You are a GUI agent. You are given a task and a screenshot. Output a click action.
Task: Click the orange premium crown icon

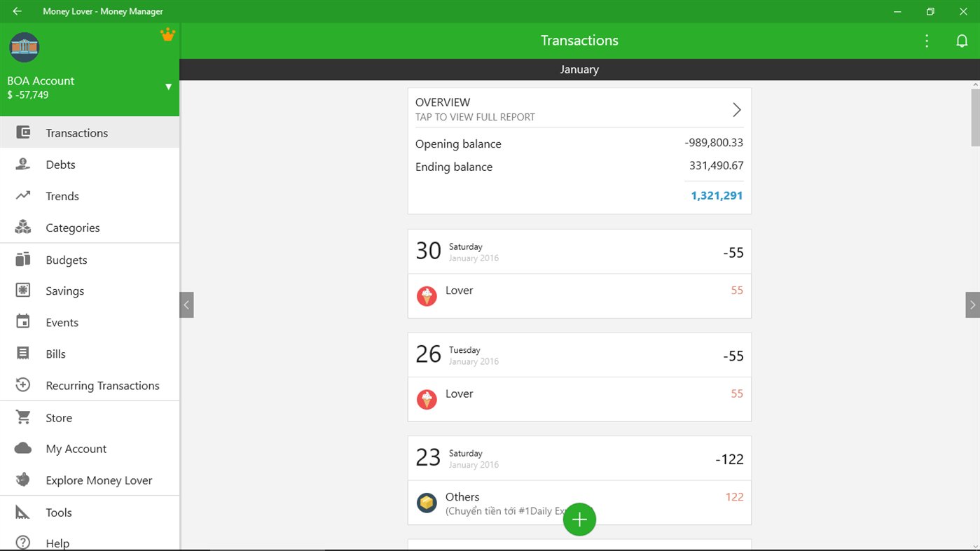167,34
